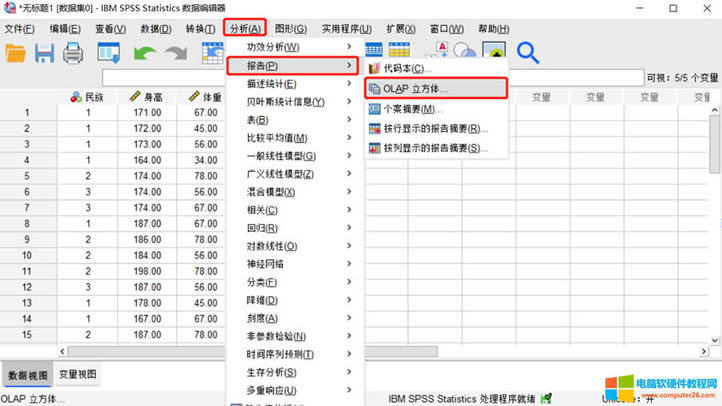
Task: Expand the 贝叶斯统计信息(Y) submenu
Action: pyautogui.click(x=349, y=102)
